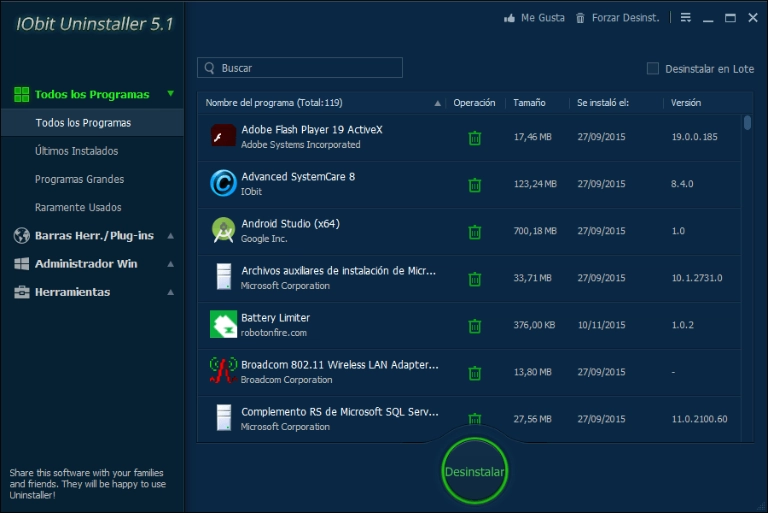Screen dimensions: 768x513
Task: Click the trash icon for Advanced SystemCare 8
Action: coord(475,185)
